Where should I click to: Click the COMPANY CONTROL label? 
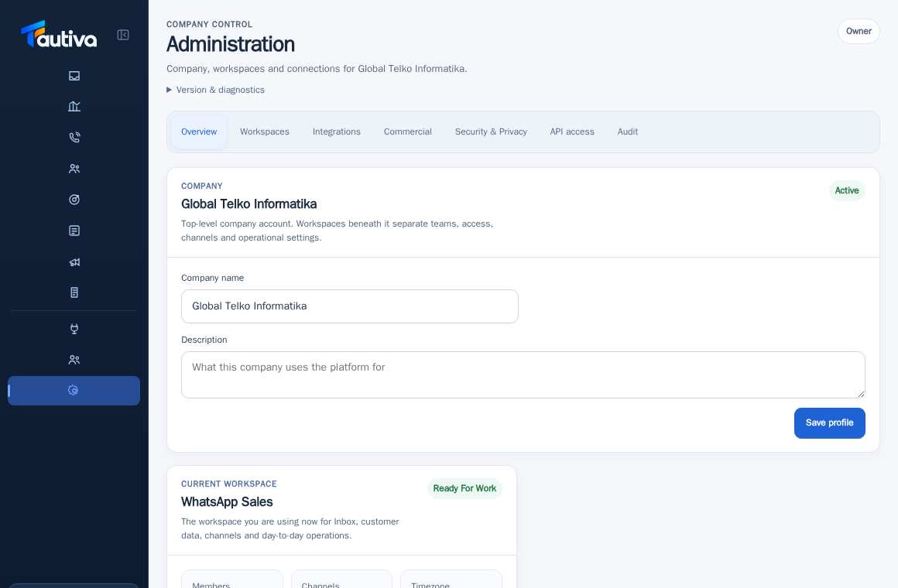(x=210, y=24)
